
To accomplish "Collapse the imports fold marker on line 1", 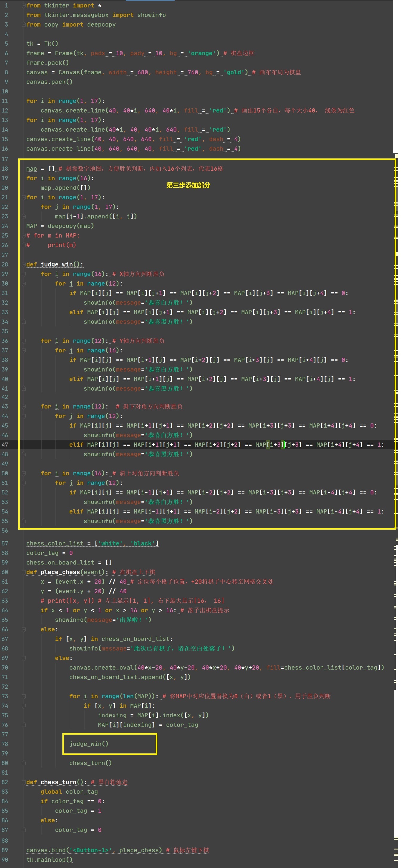I will pyautogui.click(x=24, y=5).
